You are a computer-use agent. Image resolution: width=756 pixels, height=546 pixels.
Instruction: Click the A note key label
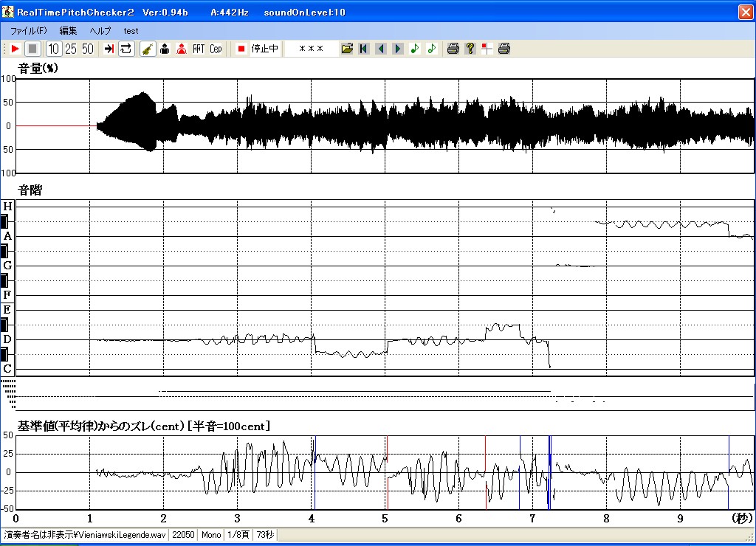tap(7, 236)
